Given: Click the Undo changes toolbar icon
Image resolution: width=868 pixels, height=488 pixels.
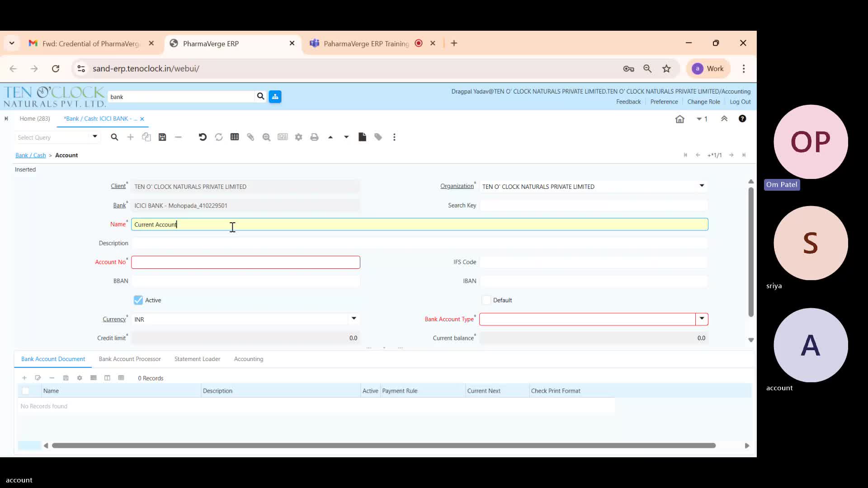Looking at the screenshot, I should point(203,137).
